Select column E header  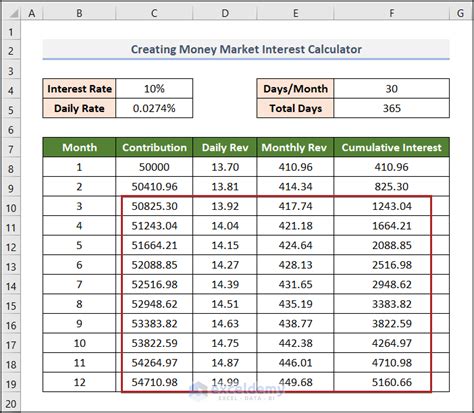(x=295, y=13)
